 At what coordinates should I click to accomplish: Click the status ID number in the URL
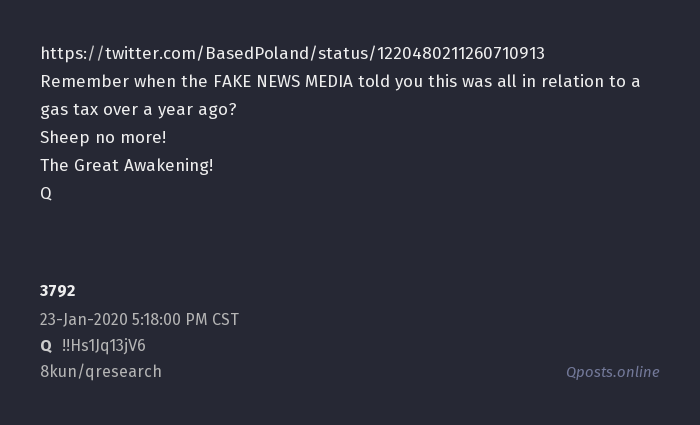(x=460, y=53)
